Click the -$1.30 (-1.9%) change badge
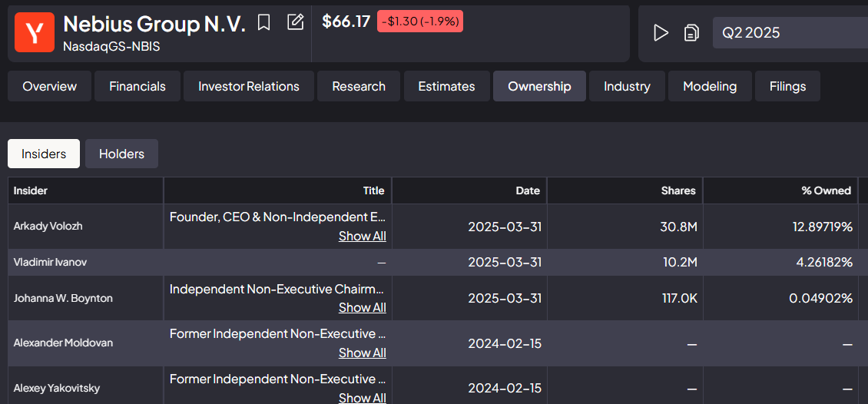Screen dimensions: 868x404 [420, 22]
